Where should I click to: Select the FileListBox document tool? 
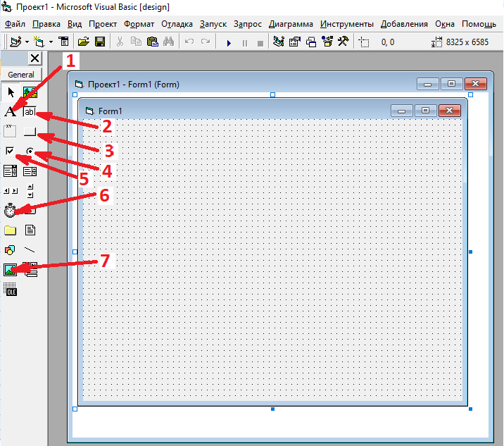click(30, 230)
